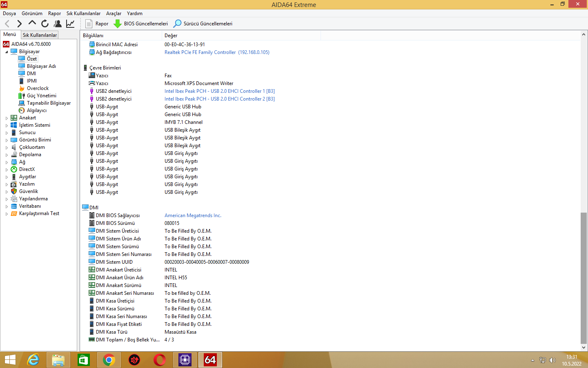Expand the Sunucu tree node
Viewport: 588px width, 368px height.
point(7,133)
